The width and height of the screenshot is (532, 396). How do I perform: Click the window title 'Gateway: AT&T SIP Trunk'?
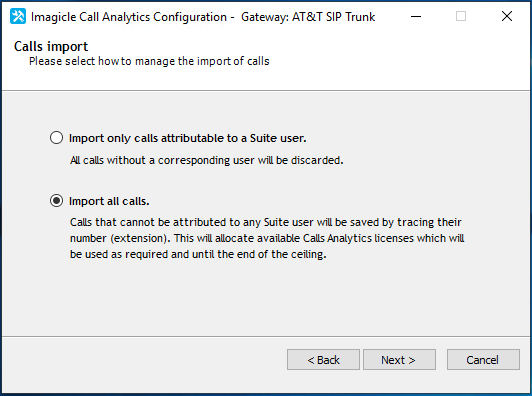coord(308,17)
